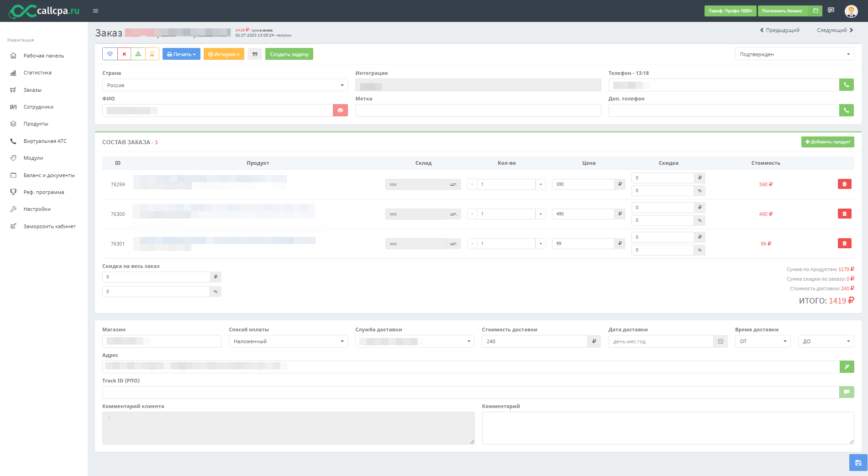The image size is (868, 476).
Task: Click the wallet icon next to Пополнить баланс
Action: (x=815, y=11)
